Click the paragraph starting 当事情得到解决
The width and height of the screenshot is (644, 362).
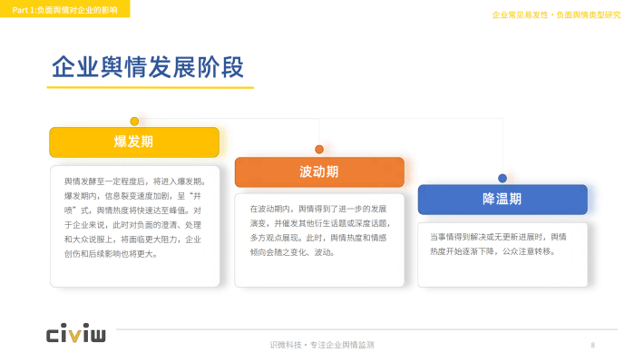point(498,244)
